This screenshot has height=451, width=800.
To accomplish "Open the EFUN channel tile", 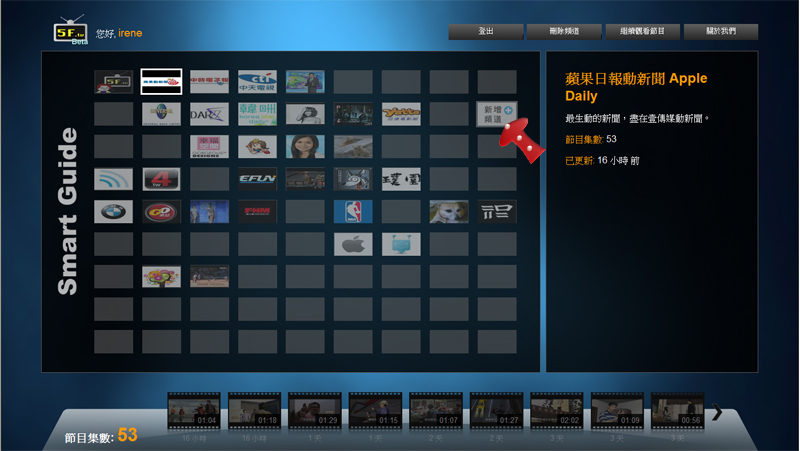I will click(257, 179).
